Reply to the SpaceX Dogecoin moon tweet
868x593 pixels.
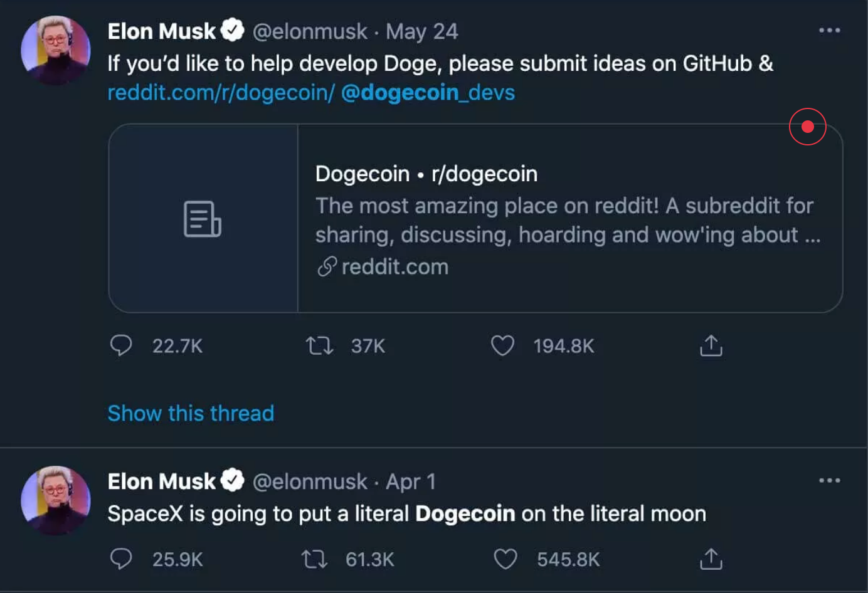coord(121,559)
